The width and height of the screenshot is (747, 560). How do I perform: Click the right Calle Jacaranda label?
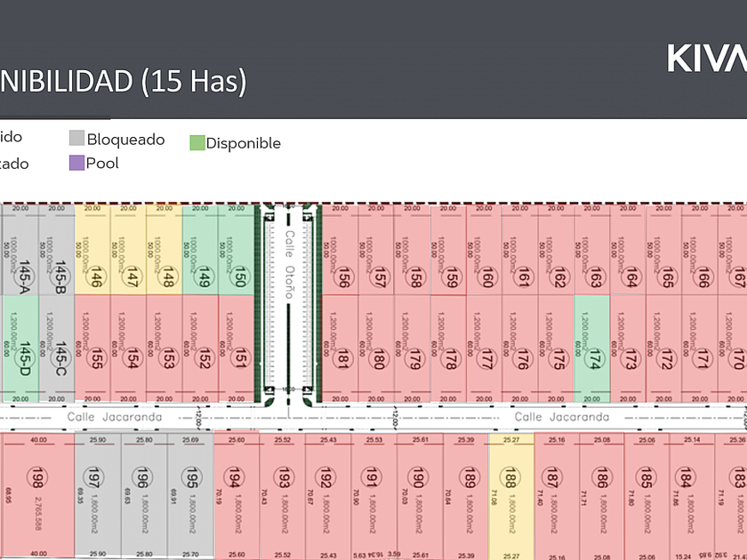click(x=562, y=417)
